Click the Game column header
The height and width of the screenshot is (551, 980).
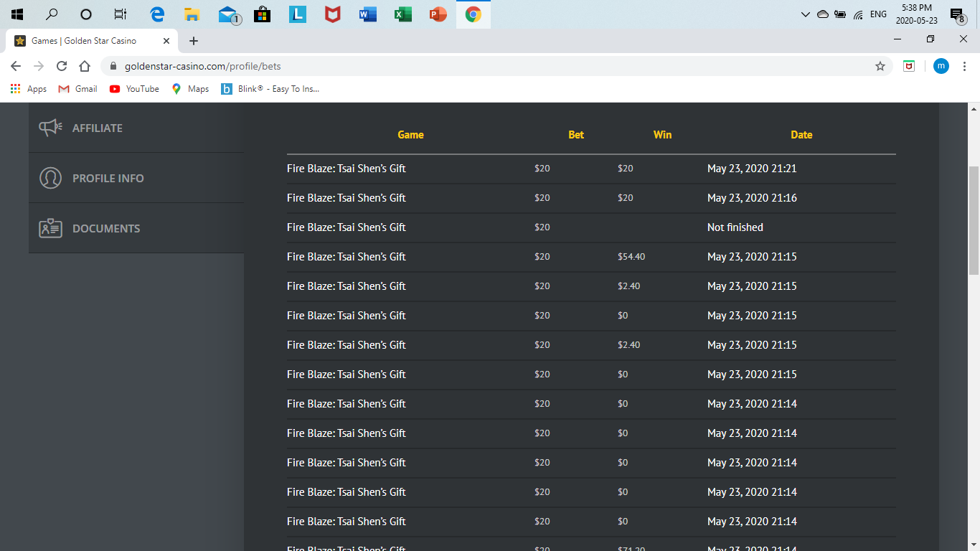[x=410, y=135]
